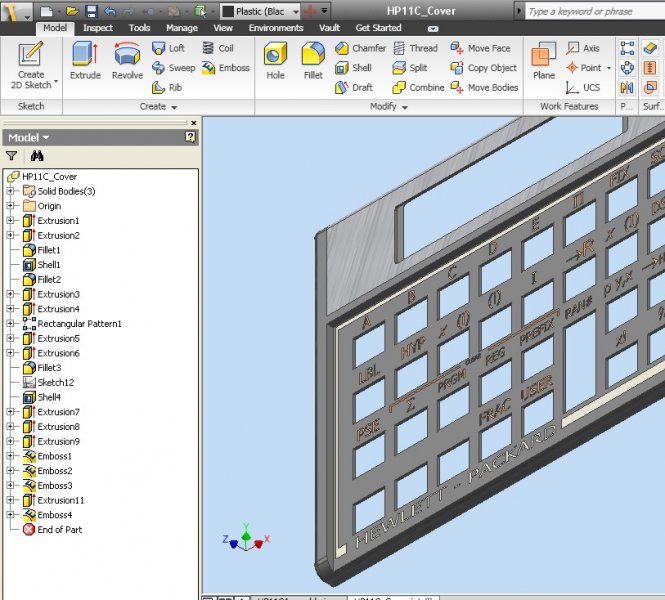Click the Move Bodies tool
The width and height of the screenshot is (665, 600).
coord(484,87)
